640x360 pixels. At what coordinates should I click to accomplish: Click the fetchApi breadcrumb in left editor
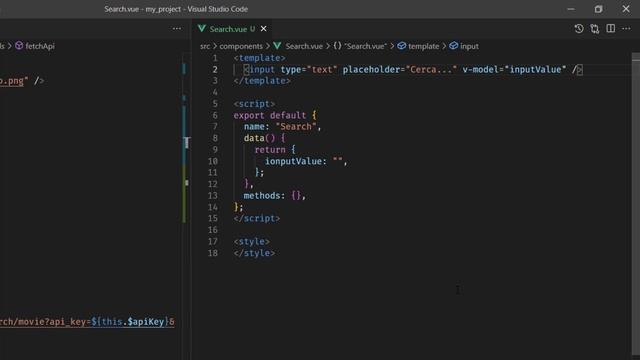[x=40, y=46]
